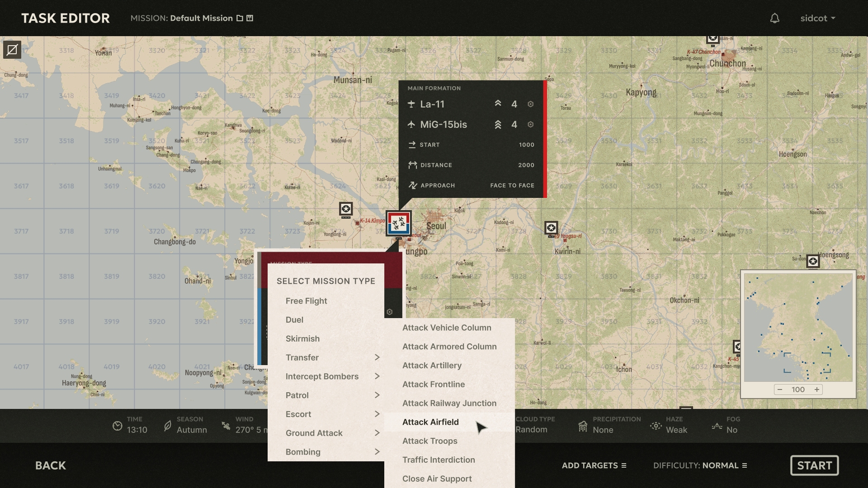Click the Haze icon
Image resolution: width=868 pixels, height=488 pixels.
(x=656, y=426)
